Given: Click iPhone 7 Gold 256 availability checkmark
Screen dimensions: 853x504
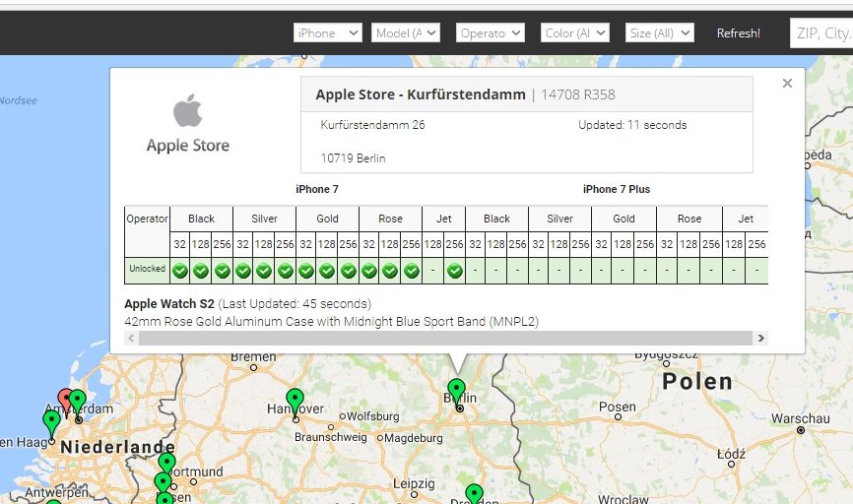Looking at the screenshot, I should (348, 271).
